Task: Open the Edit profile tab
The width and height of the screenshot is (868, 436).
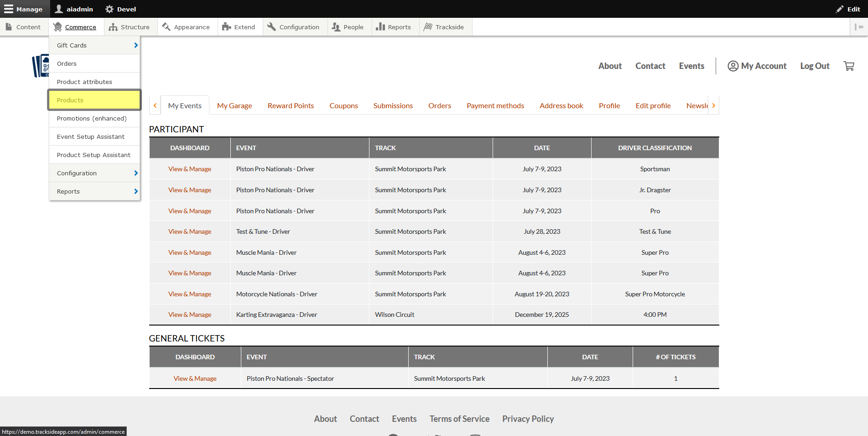Action: (653, 105)
